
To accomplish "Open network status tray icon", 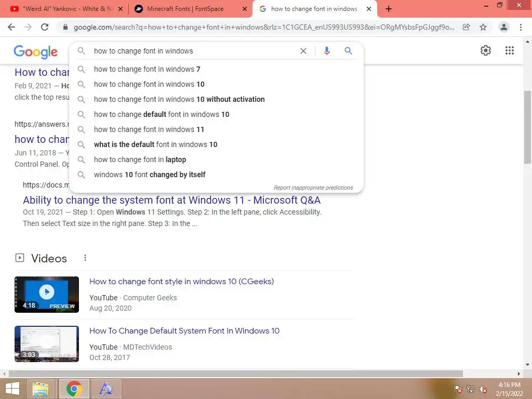I will (x=471, y=389).
